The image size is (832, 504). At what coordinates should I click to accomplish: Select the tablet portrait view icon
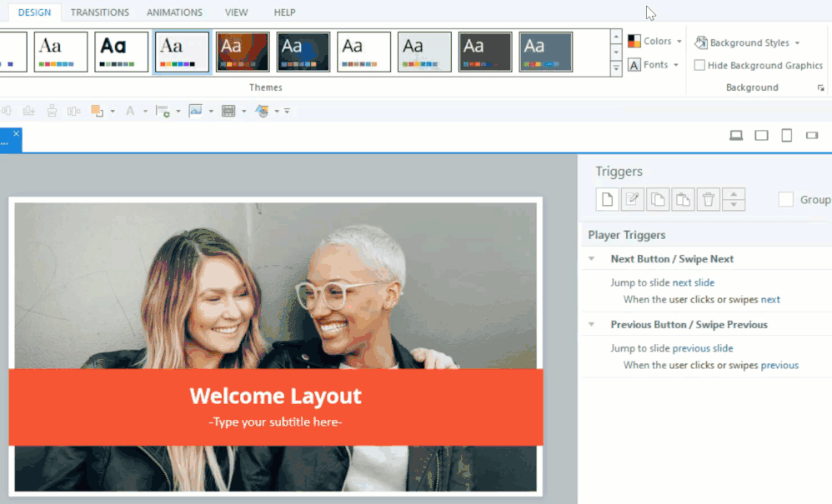pos(786,136)
